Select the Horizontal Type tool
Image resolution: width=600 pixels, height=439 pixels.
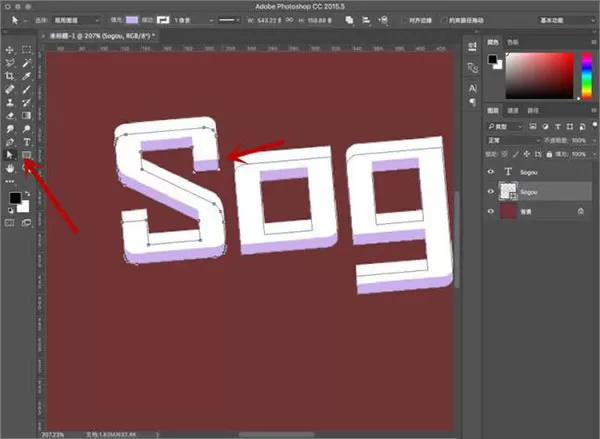coord(26,142)
